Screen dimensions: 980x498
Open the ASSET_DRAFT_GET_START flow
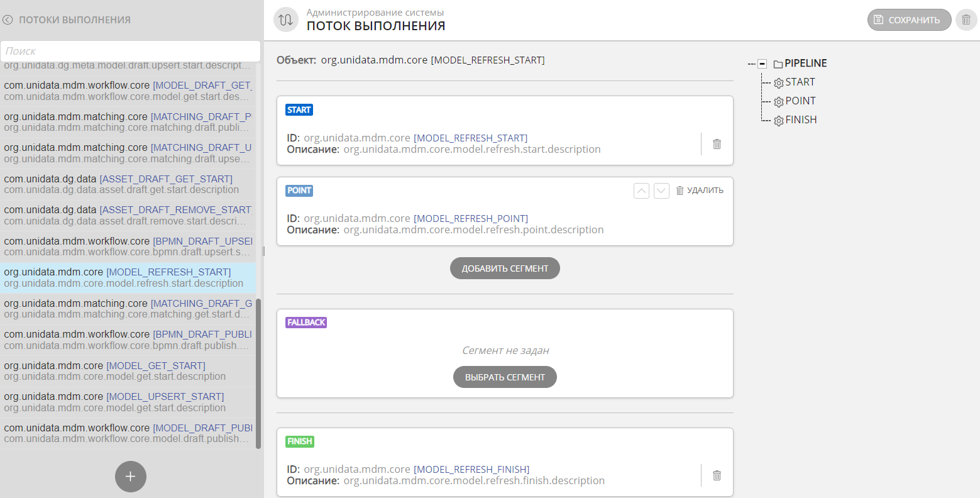[x=128, y=184]
